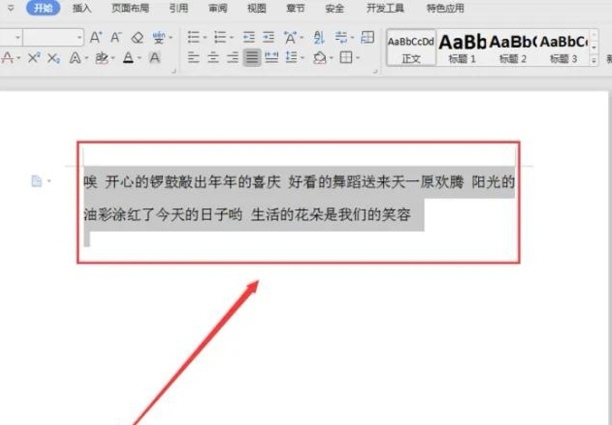Apply the 标题 1 style
Image resolution: width=612 pixels, height=425 pixels.
[462, 48]
